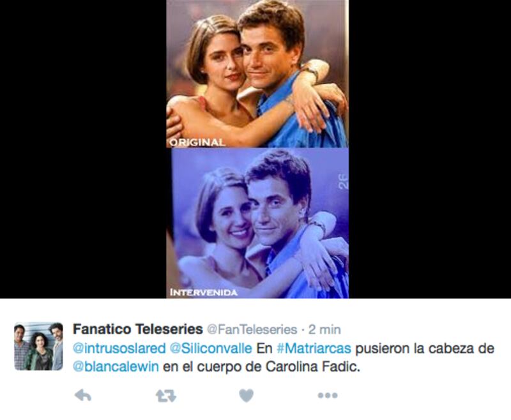Open the more options ellipsis
The height and width of the screenshot is (420, 511).
pyautogui.click(x=328, y=395)
